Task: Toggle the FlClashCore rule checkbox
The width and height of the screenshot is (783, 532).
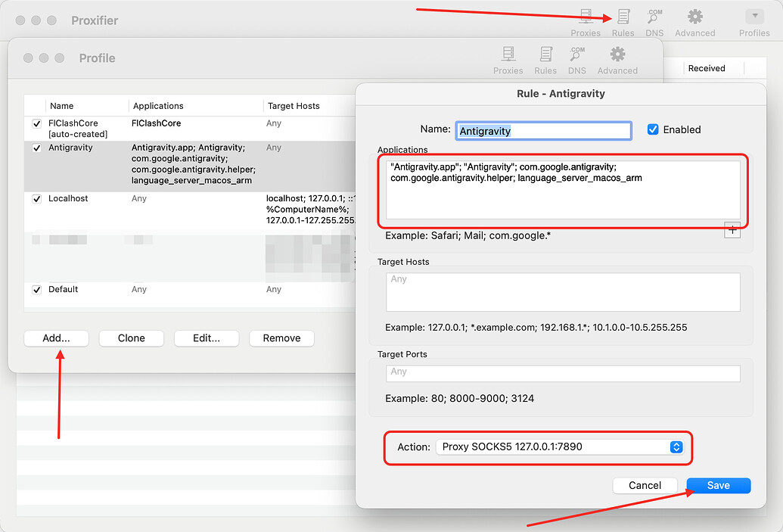Action: [36, 123]
